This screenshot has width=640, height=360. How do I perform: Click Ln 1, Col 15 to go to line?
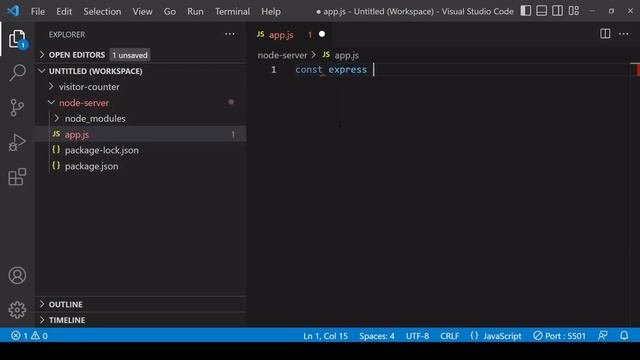point(325,336)
